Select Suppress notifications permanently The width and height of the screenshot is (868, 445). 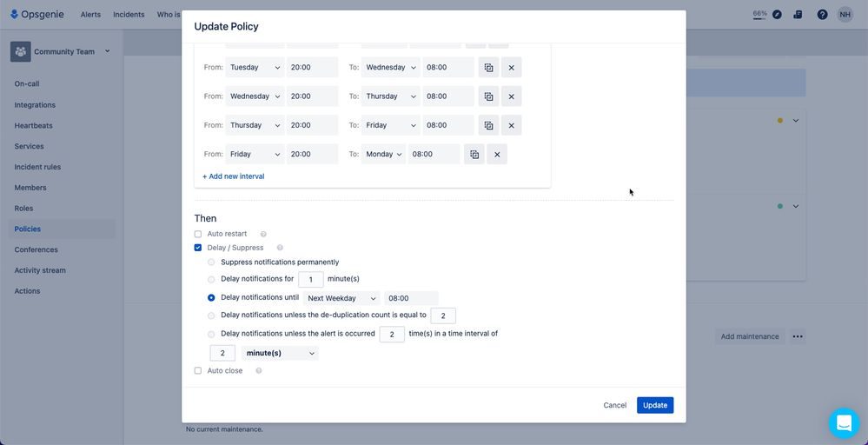(x=211, y=262)
